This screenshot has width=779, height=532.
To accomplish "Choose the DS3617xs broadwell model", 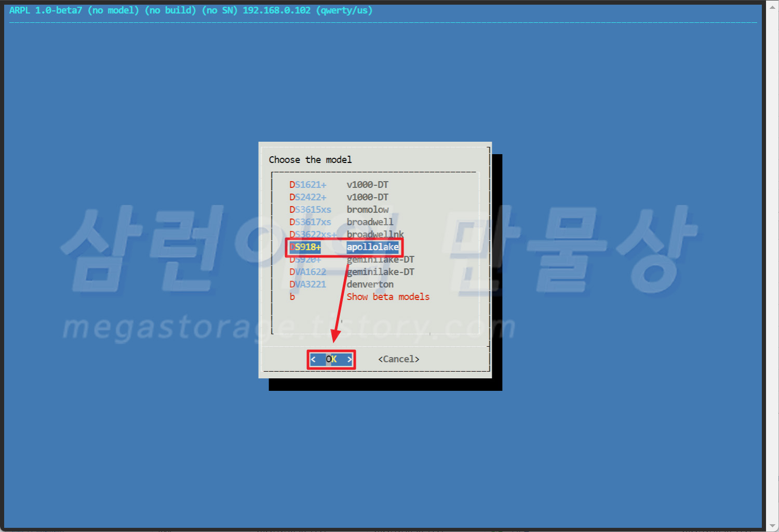I will click(x=341, y=222).
